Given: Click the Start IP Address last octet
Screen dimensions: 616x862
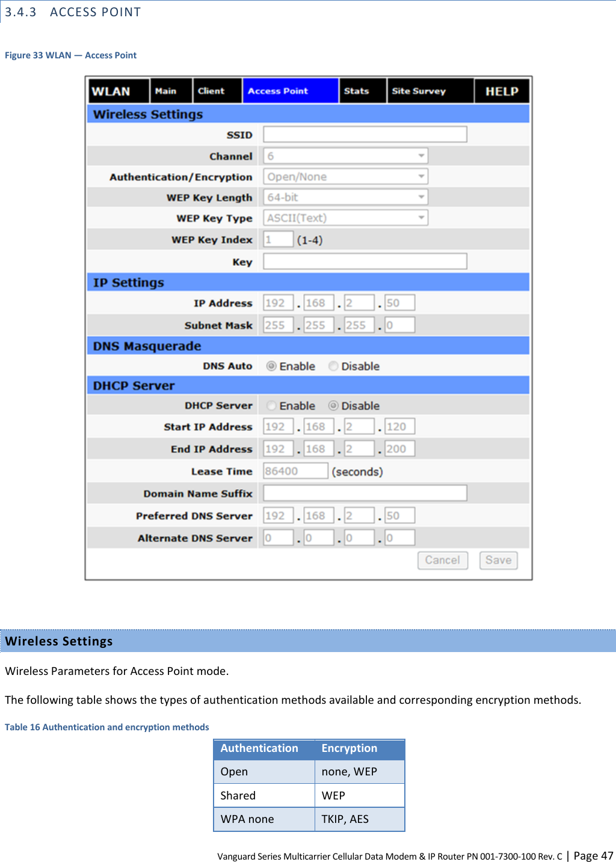Looking at the screenshot, I should tap(400, 426).
